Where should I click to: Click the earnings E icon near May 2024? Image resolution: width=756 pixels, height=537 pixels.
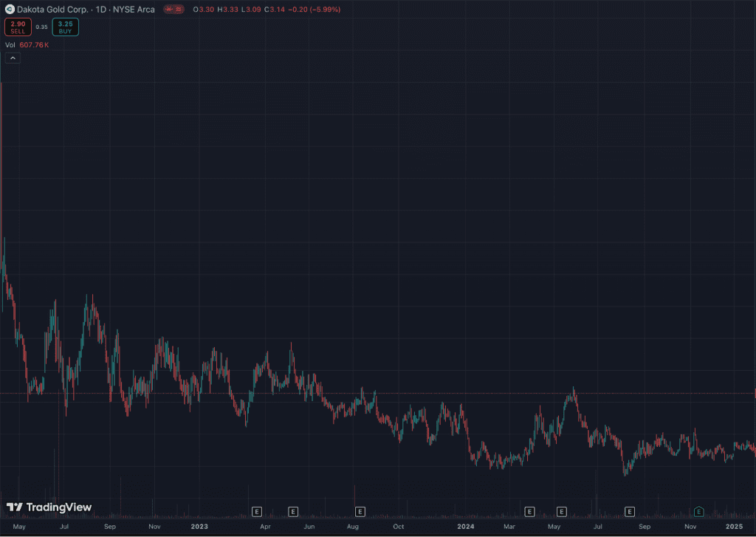tap(561, 511)
